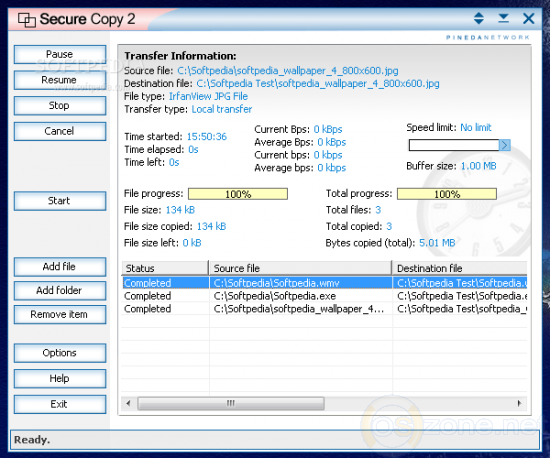Select the softpedia_wallpaper_4 row
This screenshot has width=550, height=458.
(324, 309)
